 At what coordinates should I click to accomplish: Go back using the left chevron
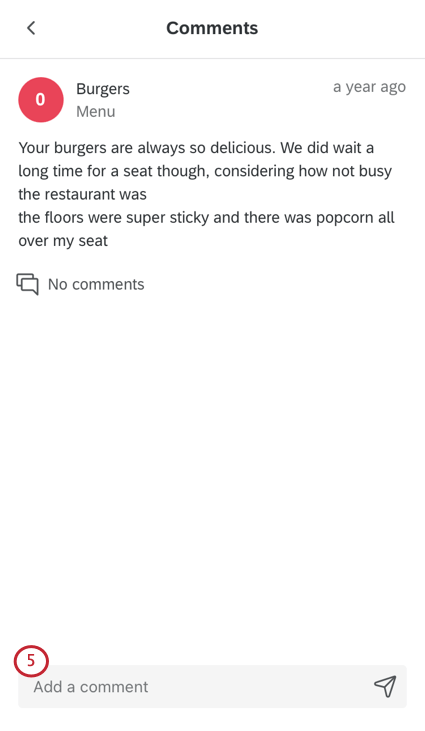click(x=31, y=28)
